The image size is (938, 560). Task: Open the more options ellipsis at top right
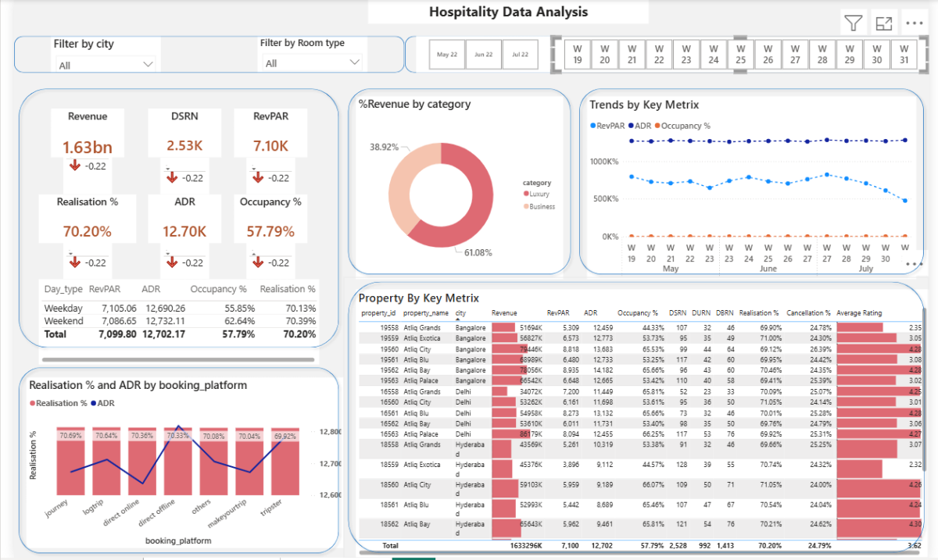pos(915,23)
